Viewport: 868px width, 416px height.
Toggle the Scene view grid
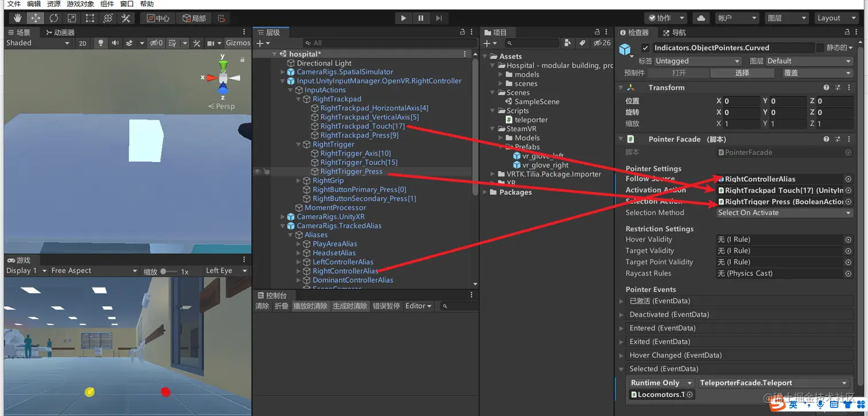[172, 43]
